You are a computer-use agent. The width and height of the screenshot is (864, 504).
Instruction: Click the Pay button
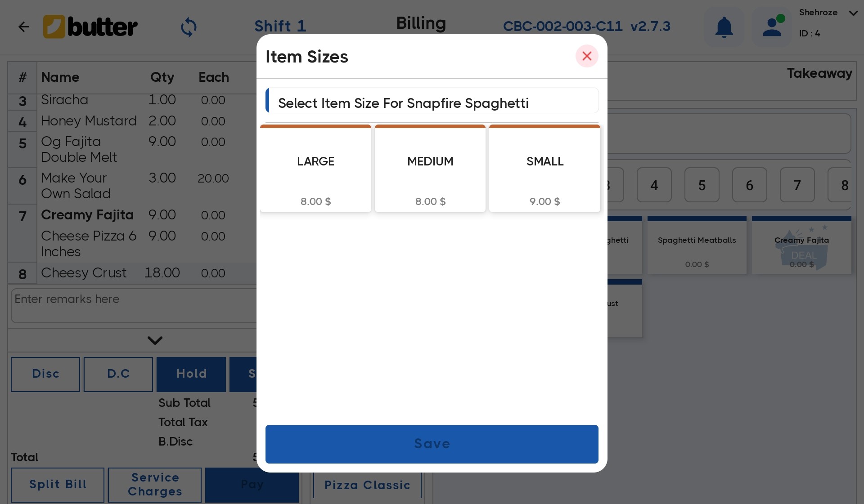point(252,485)
